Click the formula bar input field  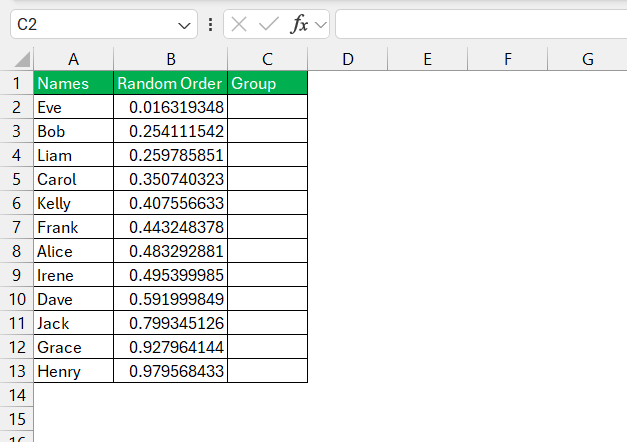click(481, 24)
